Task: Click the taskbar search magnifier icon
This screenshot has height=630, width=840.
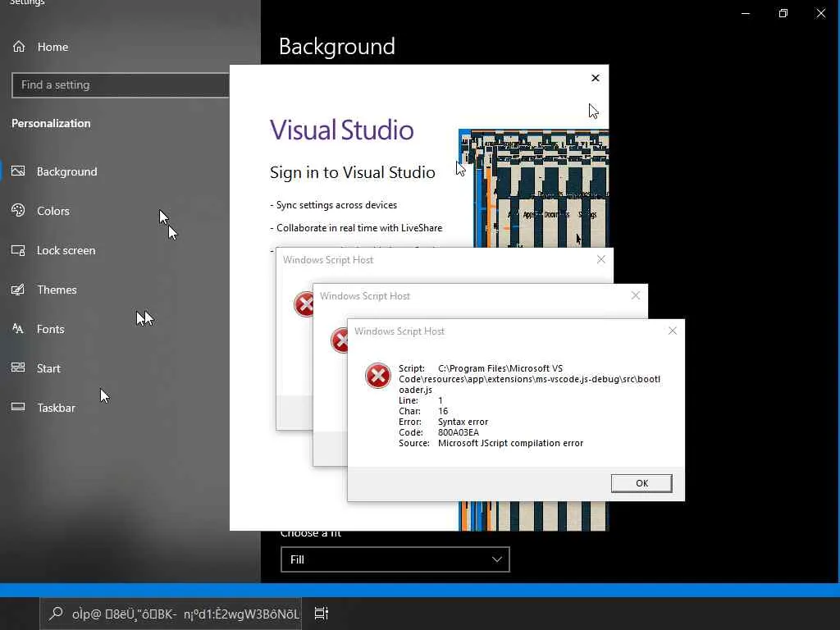Action: pyautogui.click(x=56, y=614)
